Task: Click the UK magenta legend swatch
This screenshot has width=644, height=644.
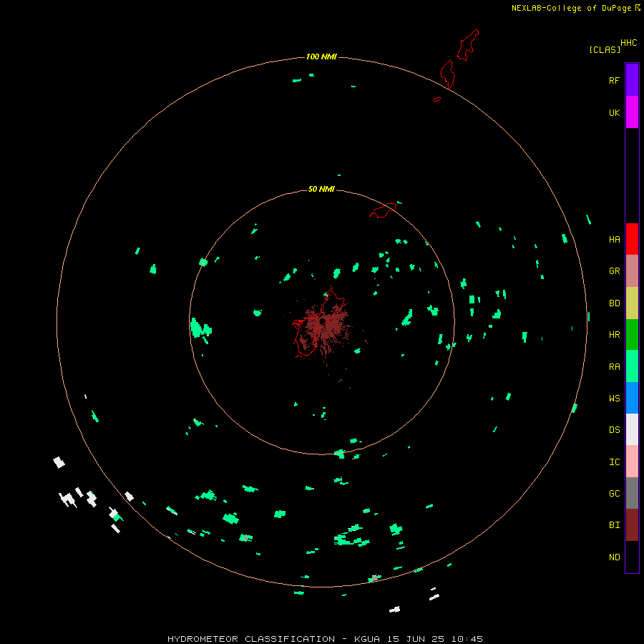Action: [x=632, y=112]
